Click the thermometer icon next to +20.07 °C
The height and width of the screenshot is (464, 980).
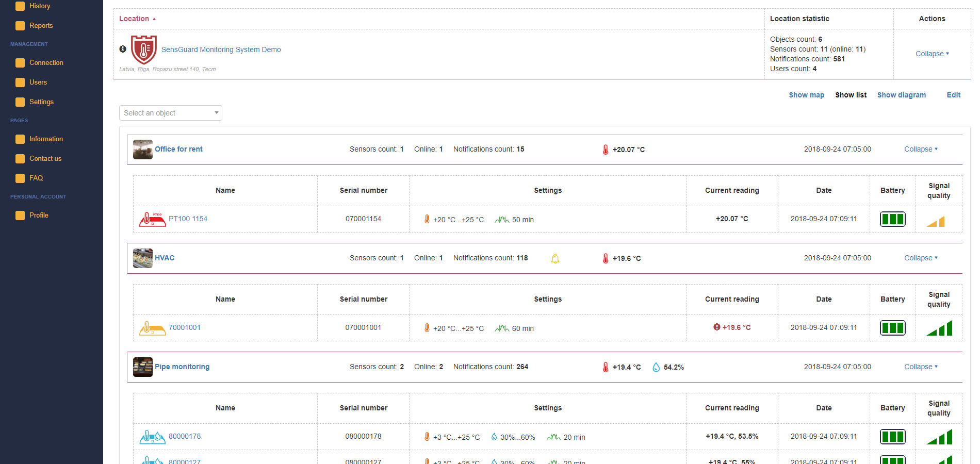(605, 150)
